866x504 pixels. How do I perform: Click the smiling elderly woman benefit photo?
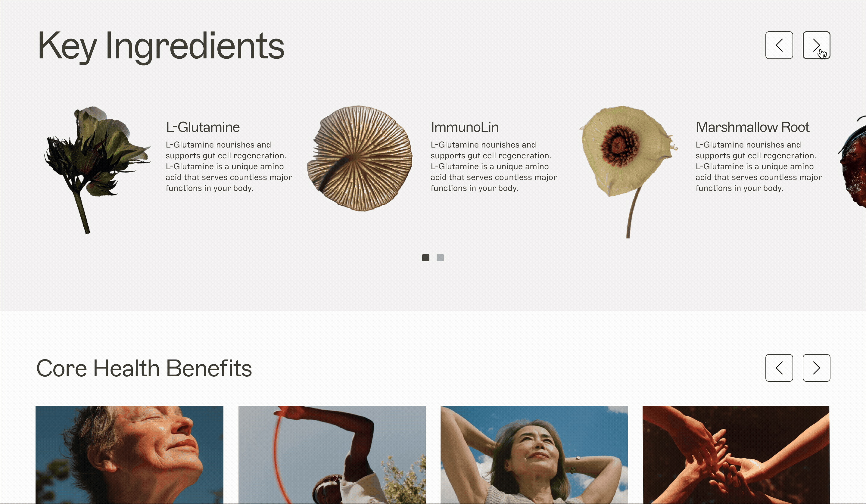pyautogui.click(x=129, y=455)
